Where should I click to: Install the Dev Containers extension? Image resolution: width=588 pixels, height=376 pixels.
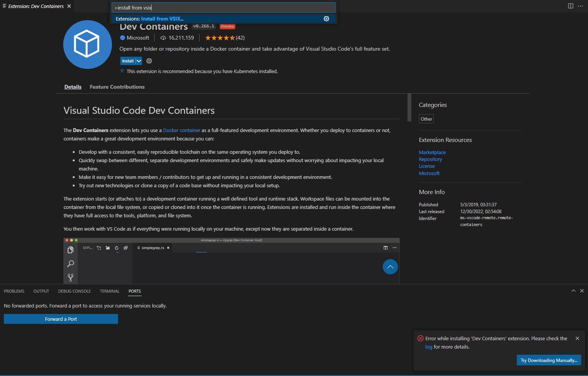(128, 61)
